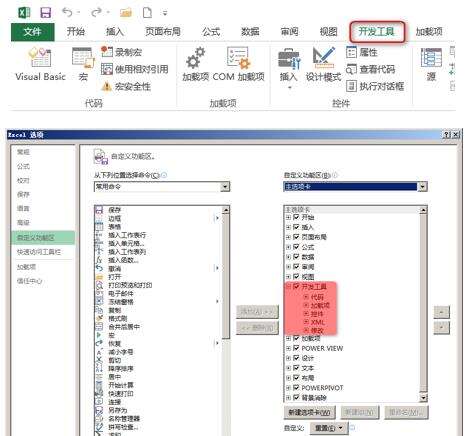The width and height of the screenshot is (467, 436).
Task: Toggle the POWERPIVOT checkbox
Action: [x=296, y=388]
